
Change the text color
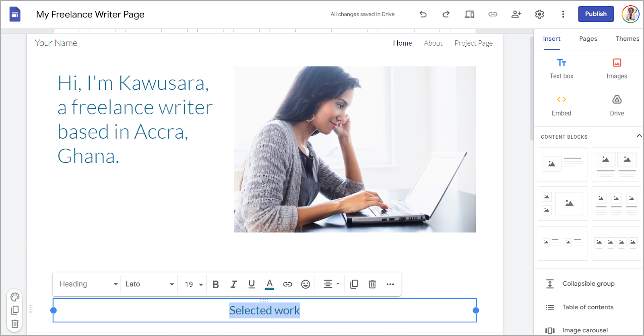coord(270,284)
